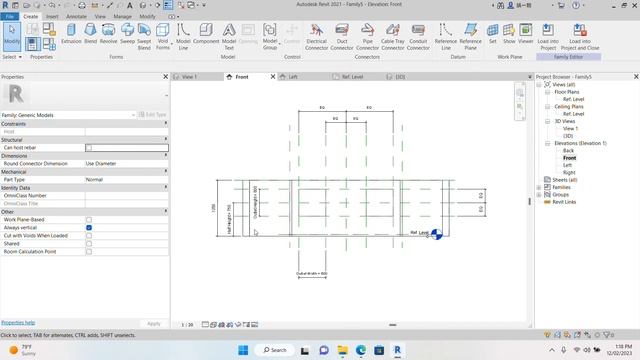Viewport: 640px width, 360px height.
Task: Open the File menu
Action: [9, 16]
